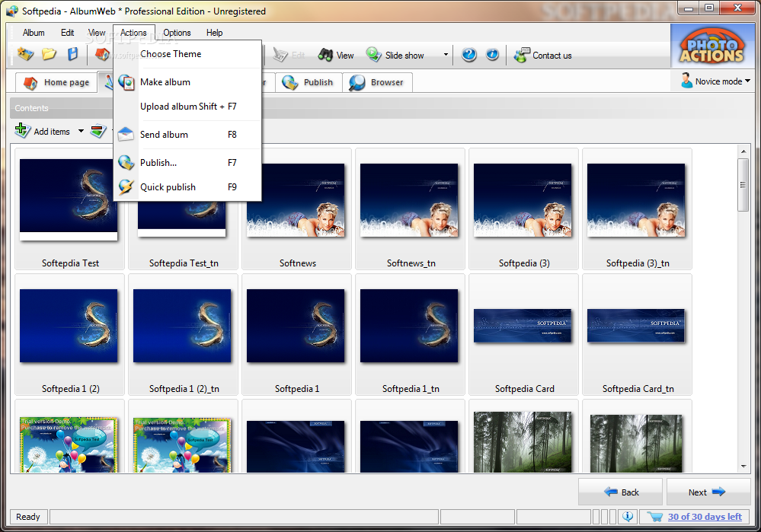Click the Ready status bar text

pyautogui.click(x=28, y=517)
